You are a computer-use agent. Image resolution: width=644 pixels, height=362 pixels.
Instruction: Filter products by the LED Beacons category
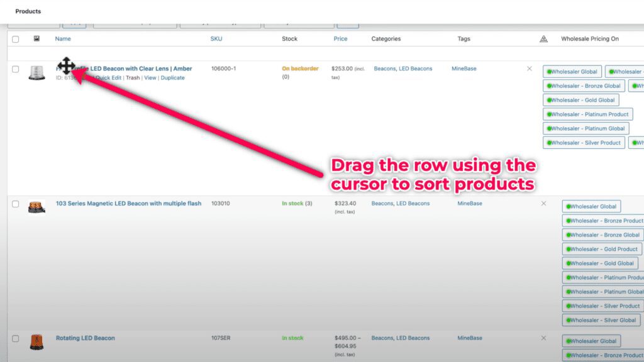point(415,69)
